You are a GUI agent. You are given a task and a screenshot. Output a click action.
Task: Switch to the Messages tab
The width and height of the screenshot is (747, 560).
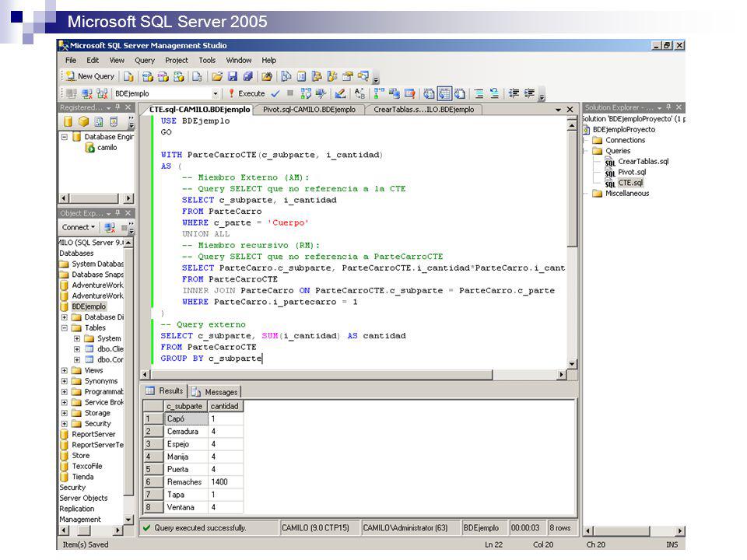tap(215, 391)
